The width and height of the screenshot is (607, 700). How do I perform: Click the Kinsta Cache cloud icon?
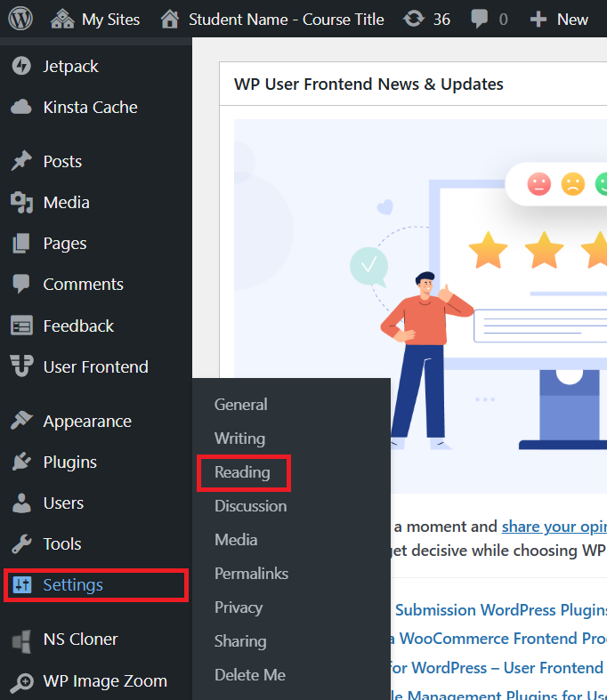click(21, 107)
